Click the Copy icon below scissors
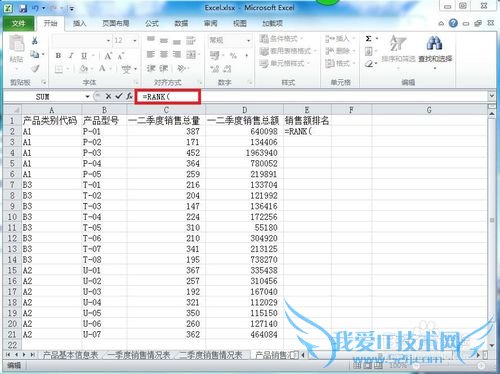 click(x=35, y=54)
